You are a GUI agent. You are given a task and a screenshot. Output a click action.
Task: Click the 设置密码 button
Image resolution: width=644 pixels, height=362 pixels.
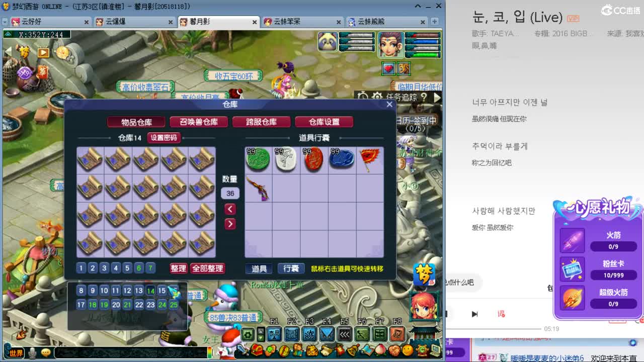click(x=164, y=137)
